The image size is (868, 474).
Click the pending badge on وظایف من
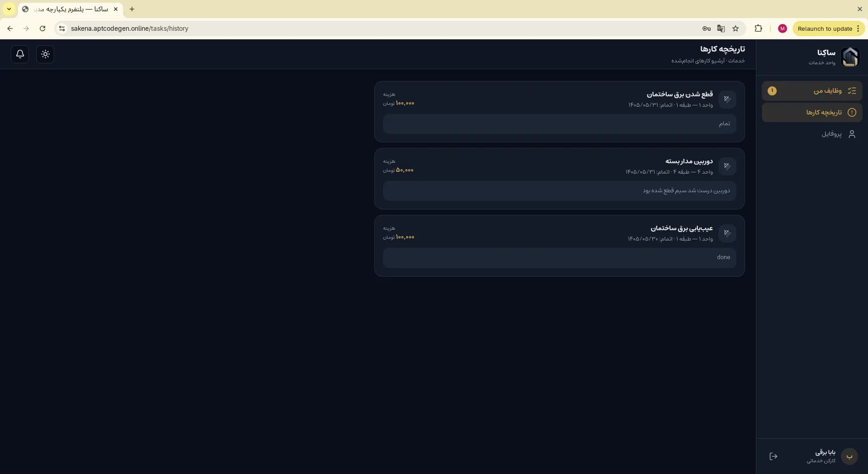(772, 91)
